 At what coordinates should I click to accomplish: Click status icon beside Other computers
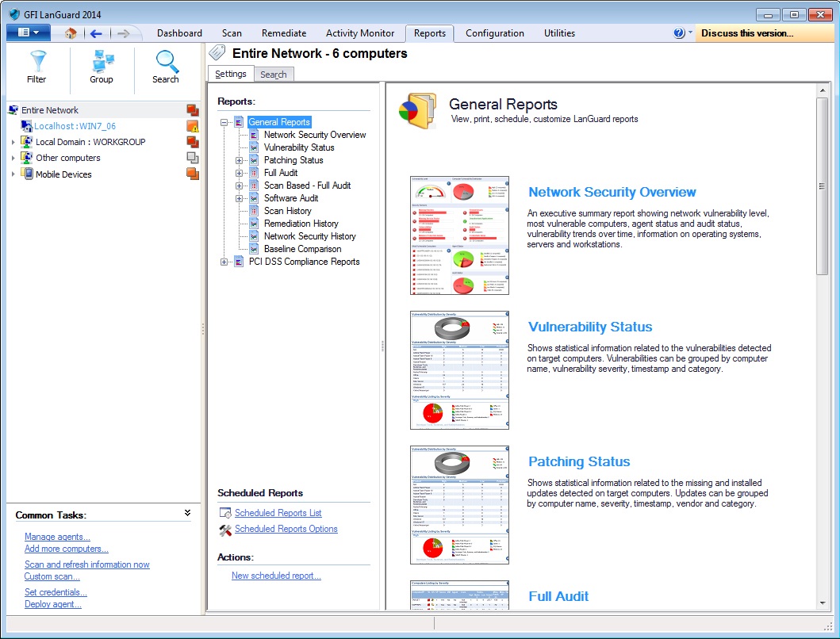[192, 158]
